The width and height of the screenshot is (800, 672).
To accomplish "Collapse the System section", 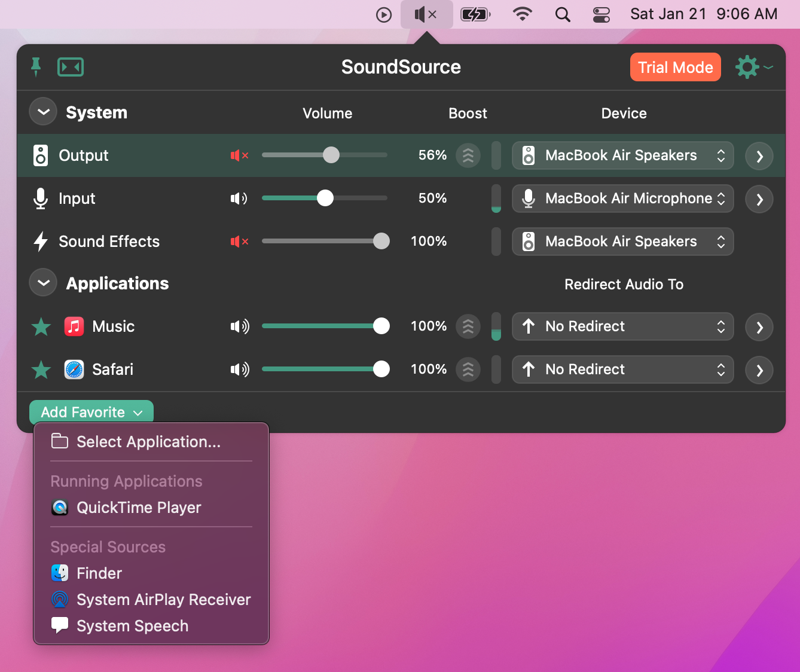I will coord(43,112).
